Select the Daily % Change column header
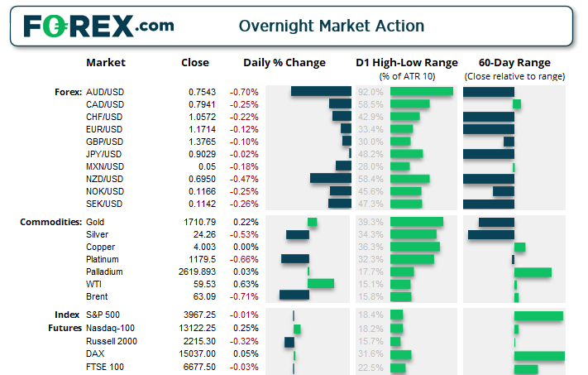Image resolution: width=588 pixels, height=375 pixels. click(x=284, y=63)
